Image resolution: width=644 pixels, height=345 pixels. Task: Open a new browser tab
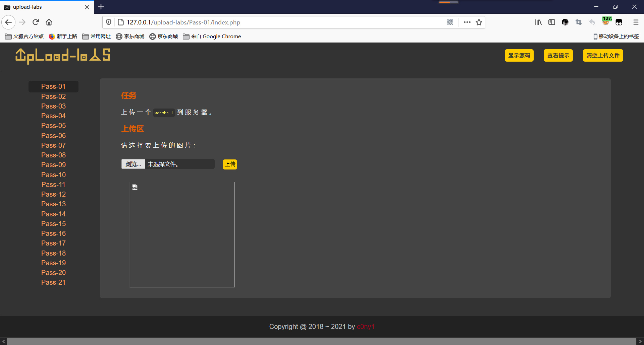pos(101,7)
